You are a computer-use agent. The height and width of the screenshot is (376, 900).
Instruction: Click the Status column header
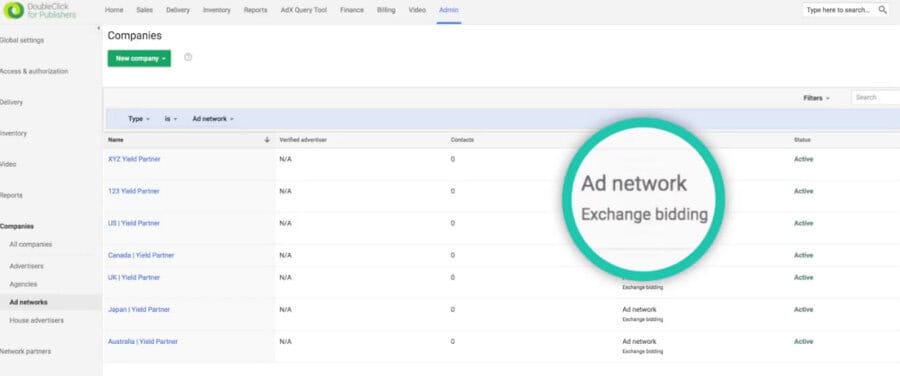point(802,139)
